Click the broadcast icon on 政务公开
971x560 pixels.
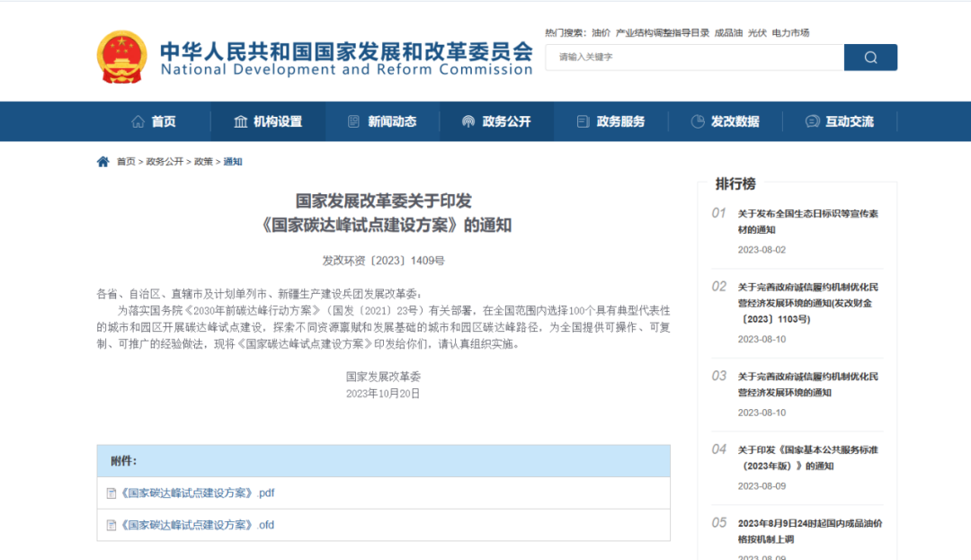(467, 120)
